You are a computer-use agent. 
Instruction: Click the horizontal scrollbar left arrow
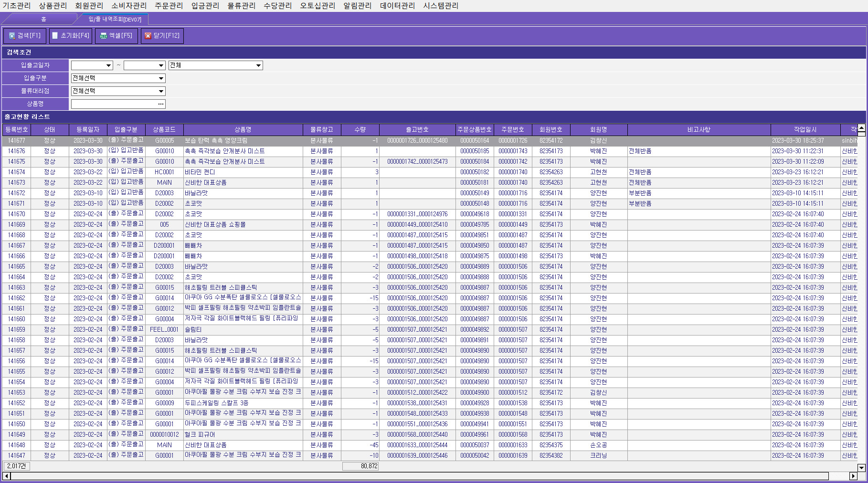click(7, 476)
